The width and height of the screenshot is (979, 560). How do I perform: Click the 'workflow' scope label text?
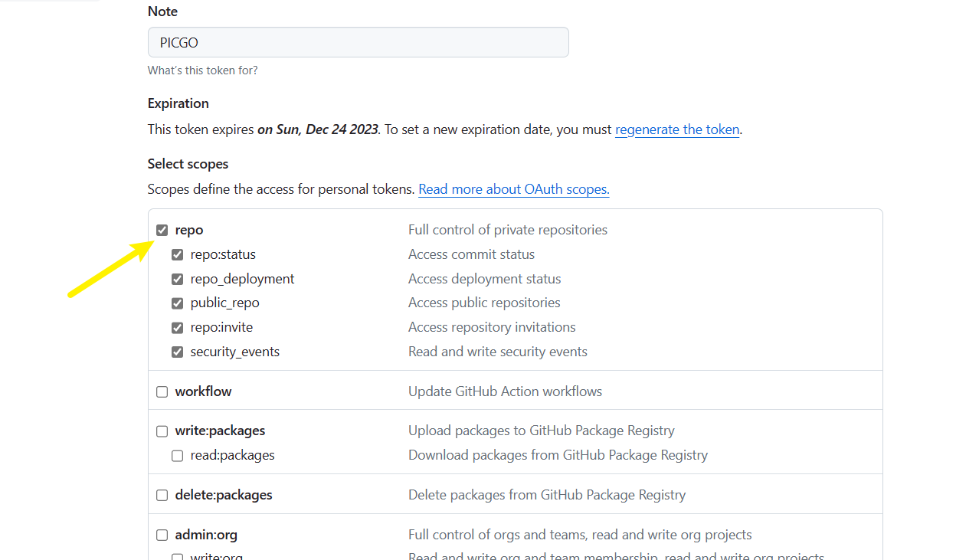tap(203, 391)
